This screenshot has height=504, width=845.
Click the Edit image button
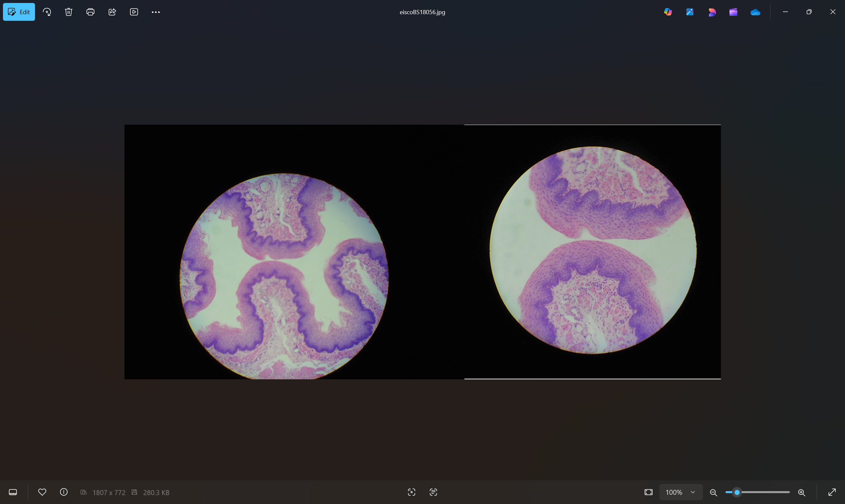(19, 12)
